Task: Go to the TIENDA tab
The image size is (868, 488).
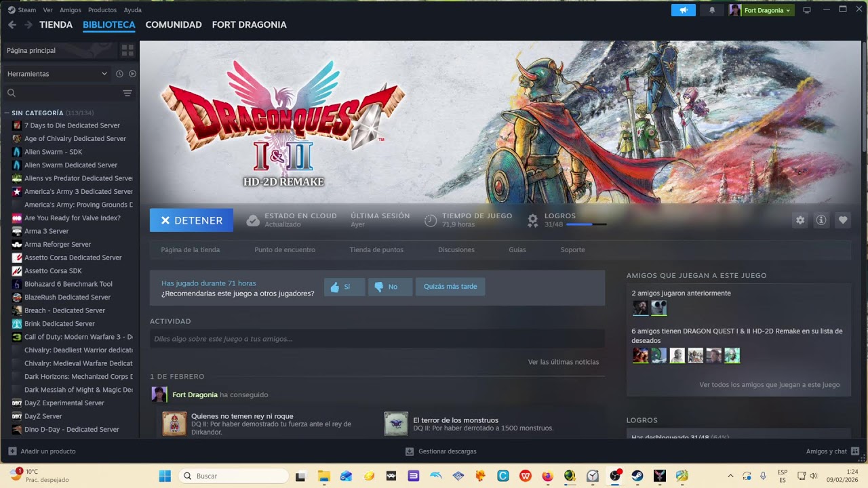Action: (x=56, y=24)
